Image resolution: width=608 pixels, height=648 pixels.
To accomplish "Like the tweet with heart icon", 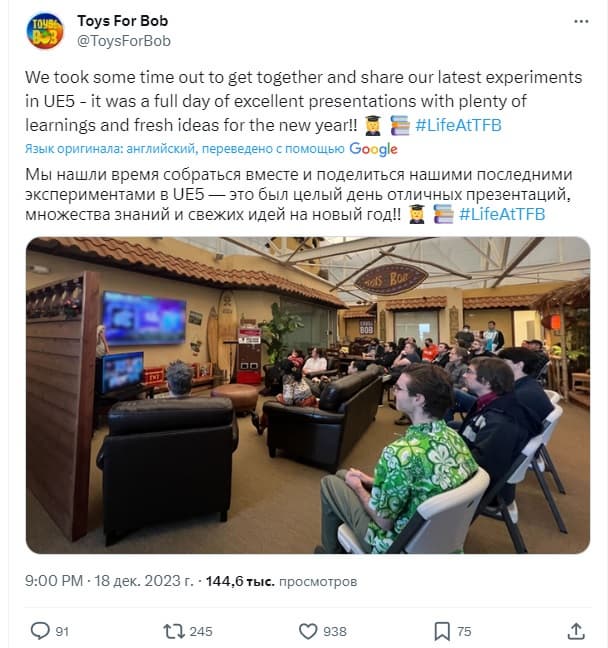I will point(308,631).
